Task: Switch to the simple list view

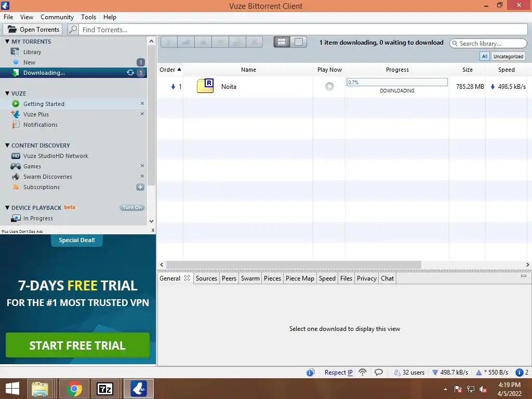Action: (x=299, y=42)
